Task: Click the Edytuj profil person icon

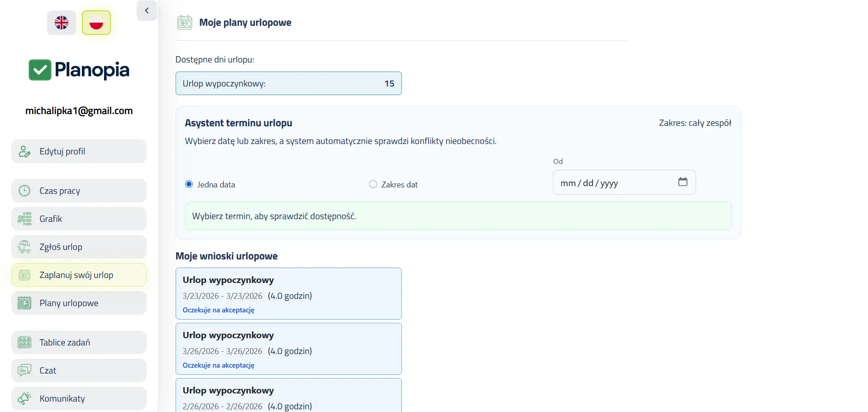Action: coord(24,151)
